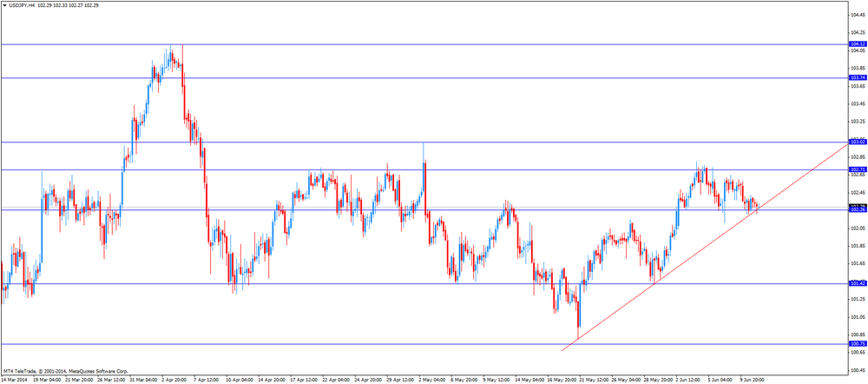
Task: Click the 104.45 price scale value
Action: click(858, 15)
